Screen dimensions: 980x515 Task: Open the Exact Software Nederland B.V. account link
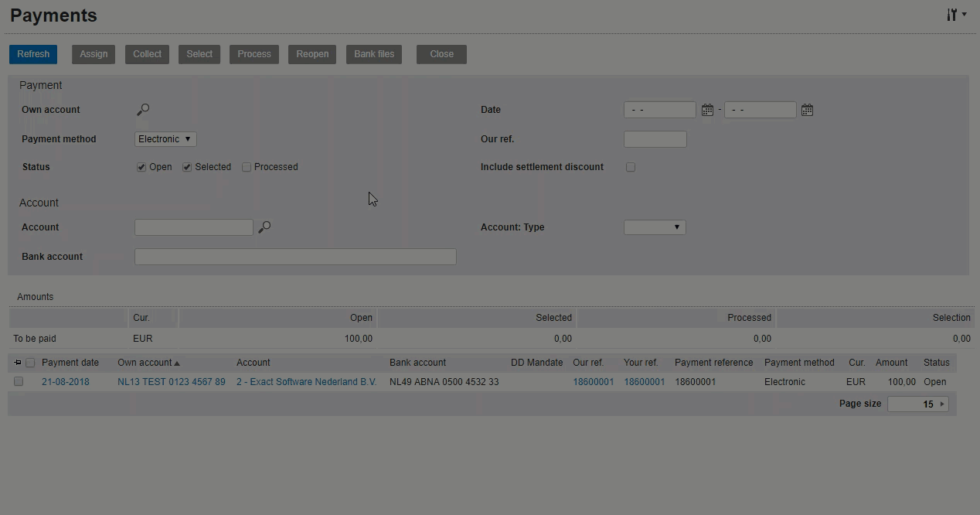306,382
